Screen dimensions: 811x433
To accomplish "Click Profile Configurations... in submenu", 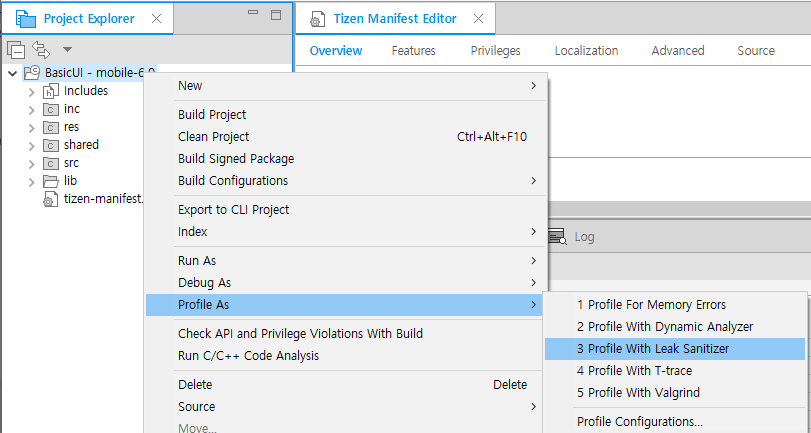I will [x=639, y=421].
